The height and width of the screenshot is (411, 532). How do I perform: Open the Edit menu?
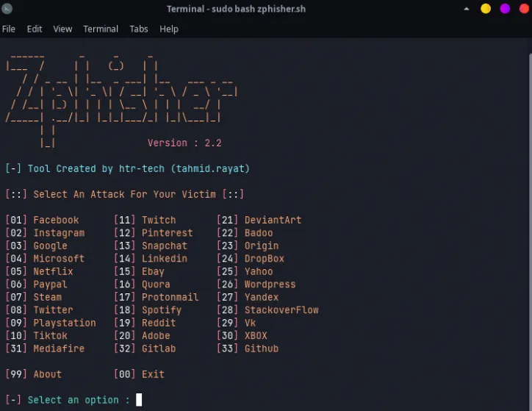tap(35, 29)
